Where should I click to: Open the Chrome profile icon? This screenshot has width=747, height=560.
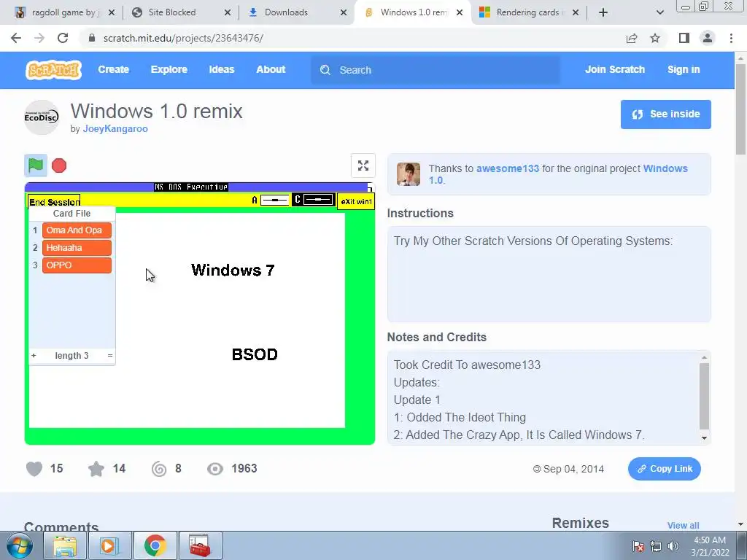point(708,38)
